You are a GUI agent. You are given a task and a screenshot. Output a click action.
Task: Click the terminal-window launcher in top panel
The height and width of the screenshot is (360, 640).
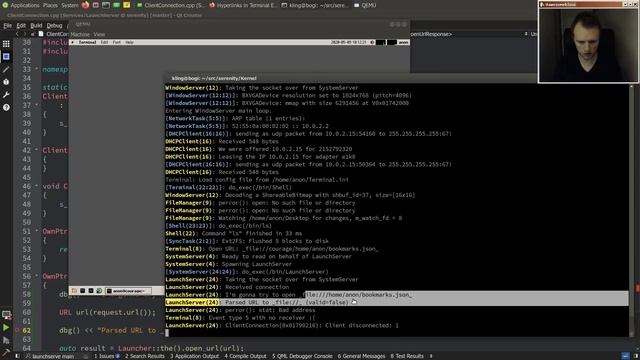(106, 5)
